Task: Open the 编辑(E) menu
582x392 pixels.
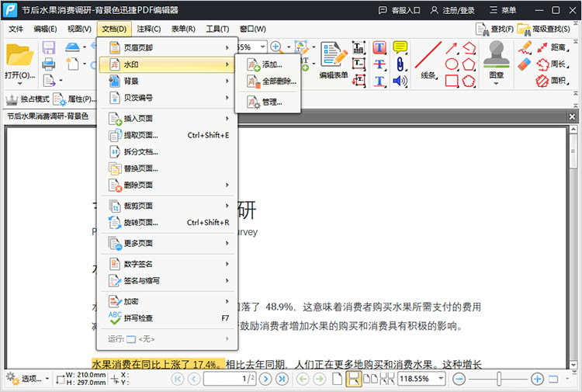Action: pyautogui.click(x=45, y=29)
